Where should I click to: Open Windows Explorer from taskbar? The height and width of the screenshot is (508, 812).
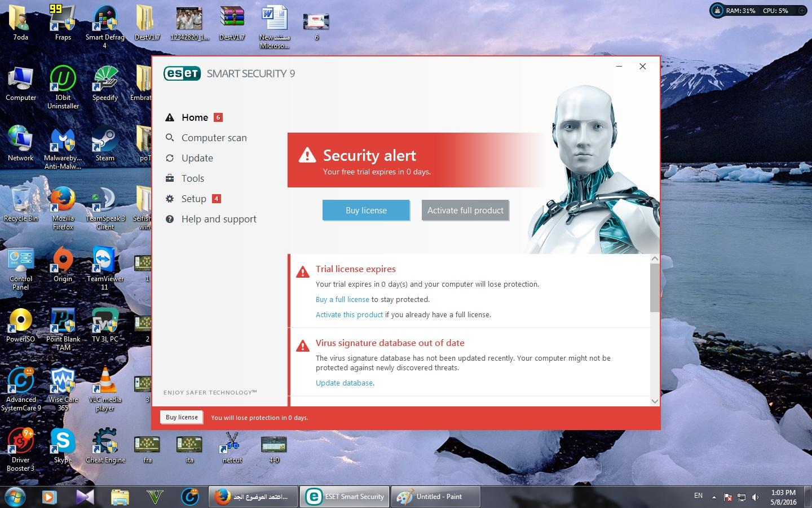click(120, 497)
